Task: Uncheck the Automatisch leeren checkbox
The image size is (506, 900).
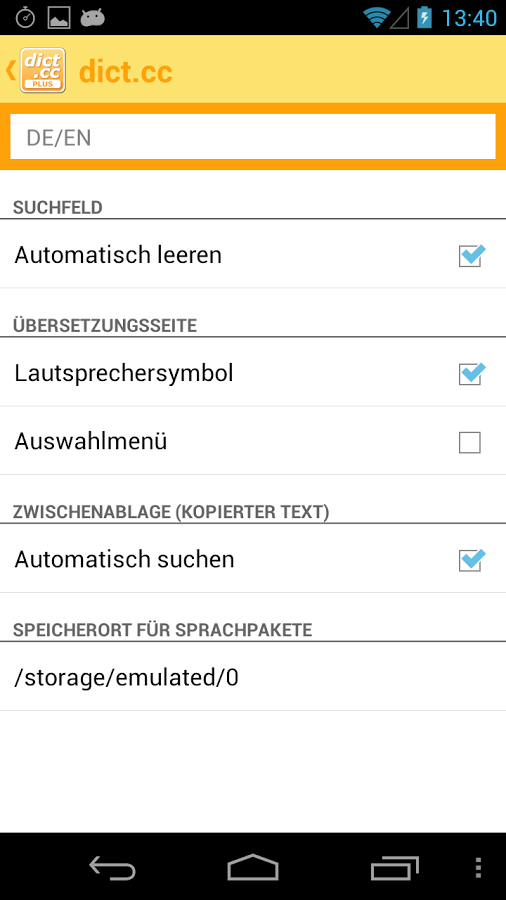Action: click(x=472, y=255)
